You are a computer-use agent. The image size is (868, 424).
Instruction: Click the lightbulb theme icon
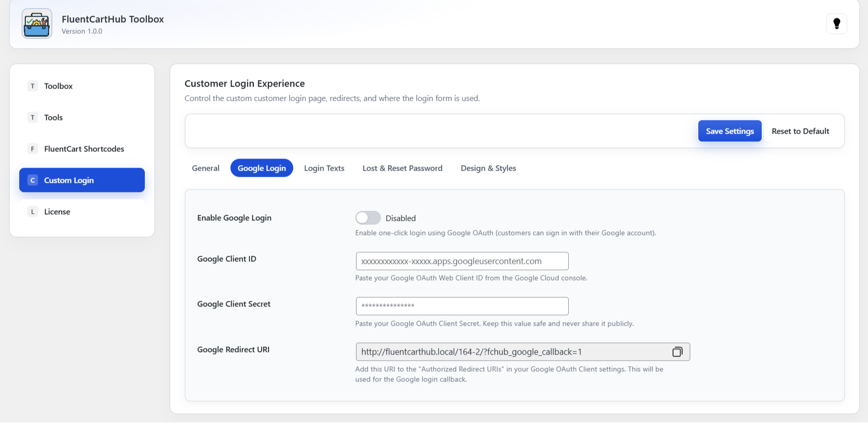837,24
